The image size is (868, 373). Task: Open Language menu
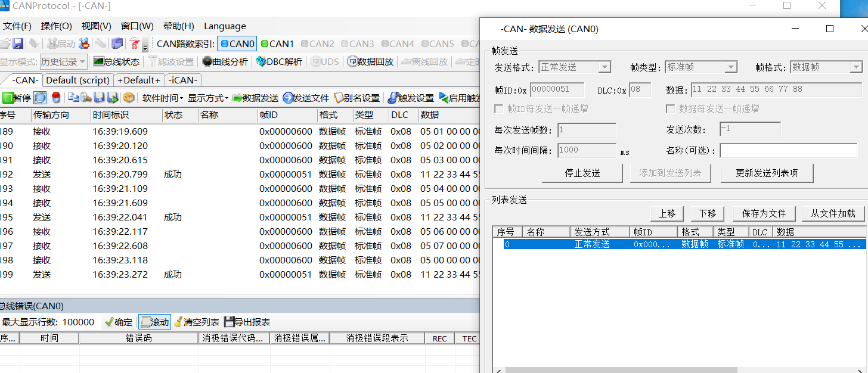coord(225,26)
